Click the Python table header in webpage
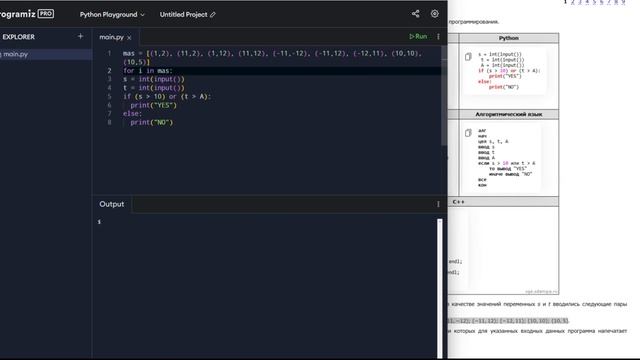The width and height of the screenshot is (640, 360). [509, 38]
